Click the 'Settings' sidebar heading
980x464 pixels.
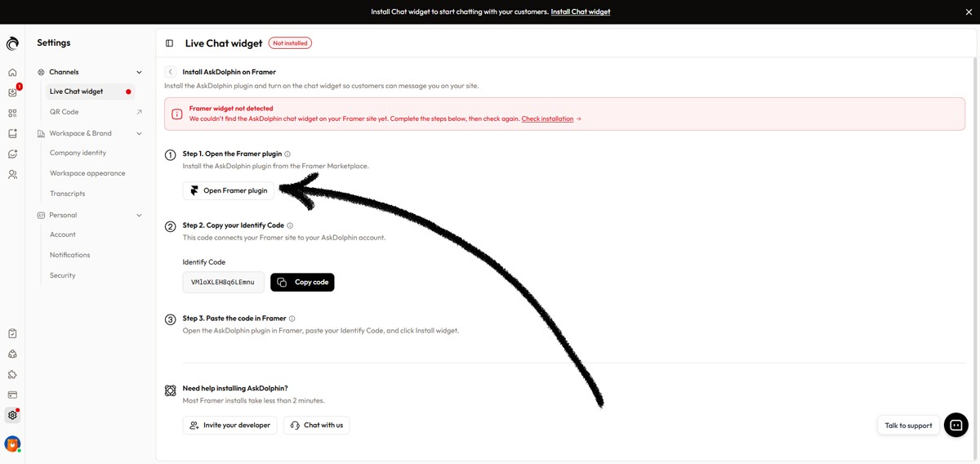[x=54, y=42]
